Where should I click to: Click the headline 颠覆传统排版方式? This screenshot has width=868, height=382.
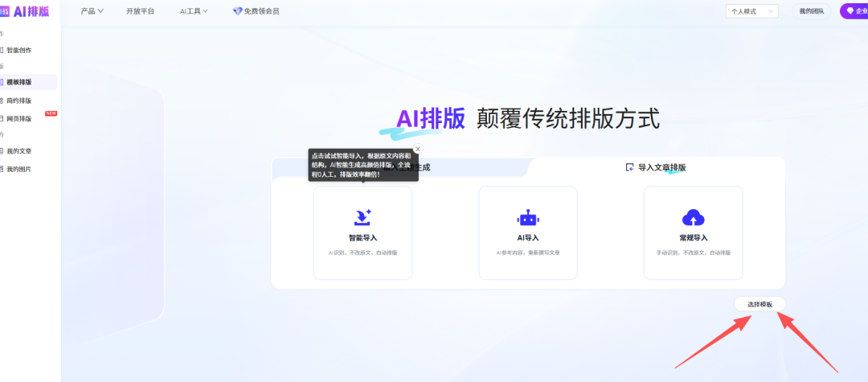click(x=568, y=119)
